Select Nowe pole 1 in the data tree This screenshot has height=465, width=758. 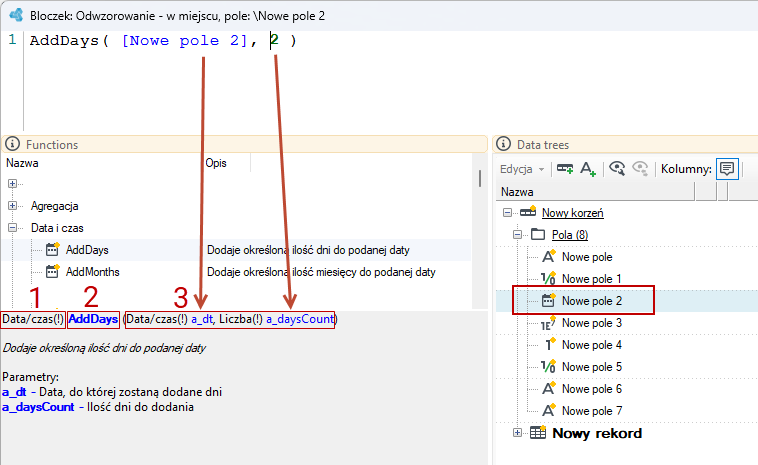point(591,279)
